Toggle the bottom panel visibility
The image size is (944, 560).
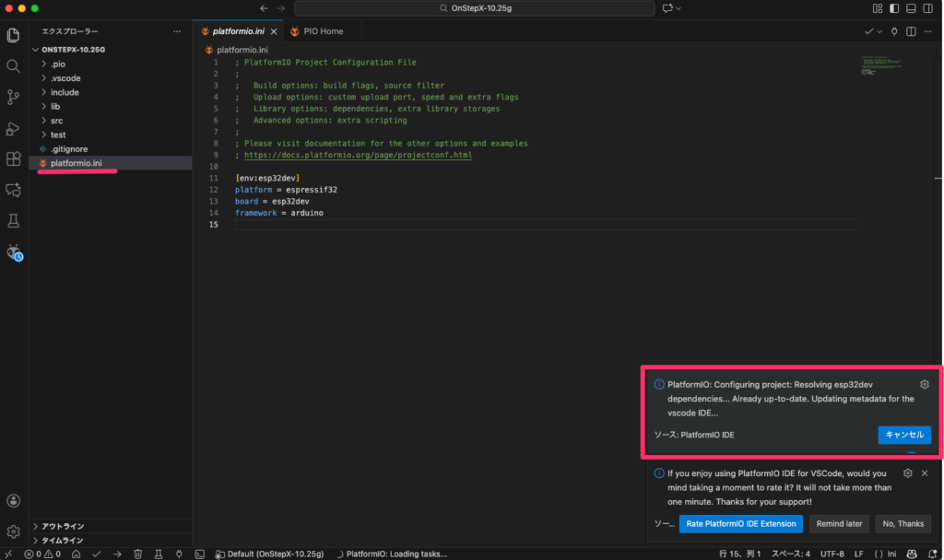tap(910, 8)
